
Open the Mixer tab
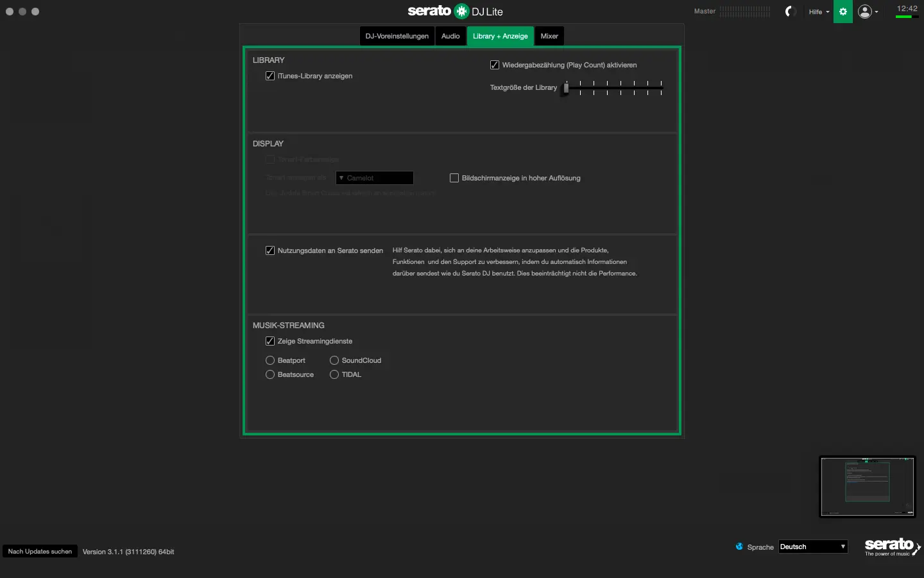pos(549,36)
